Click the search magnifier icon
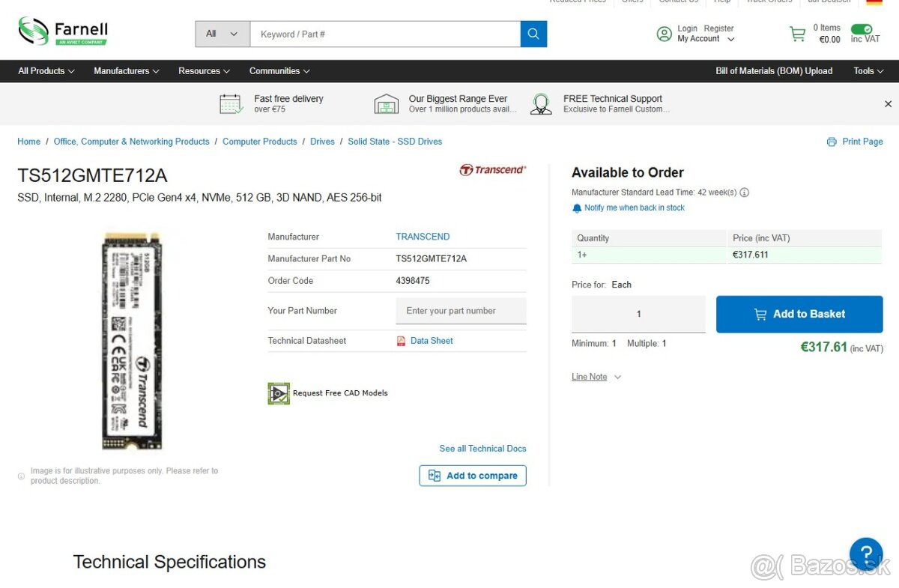The image size is (899, 588). click(x=533, y=34)
